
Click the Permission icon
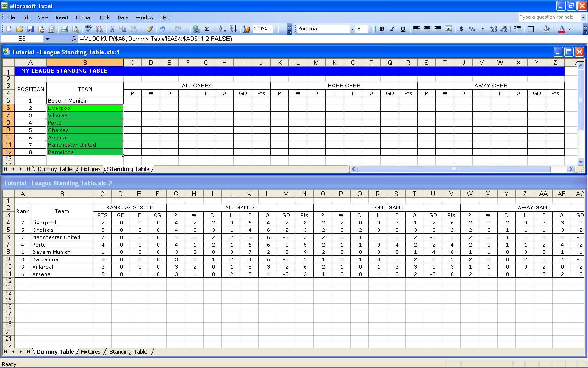point(41,29)
